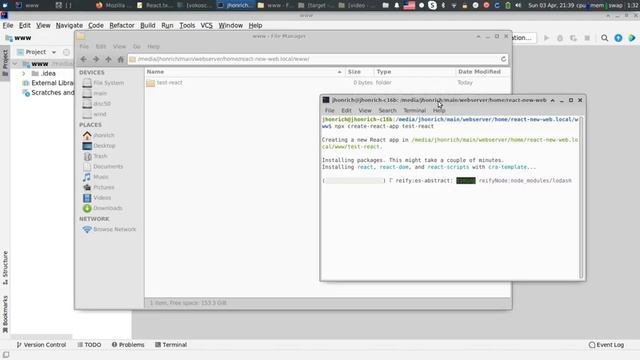The width and height of the screenshot is (640, 360).
Task: Click the IDE run play icon
Action: (x=546, y=38)
